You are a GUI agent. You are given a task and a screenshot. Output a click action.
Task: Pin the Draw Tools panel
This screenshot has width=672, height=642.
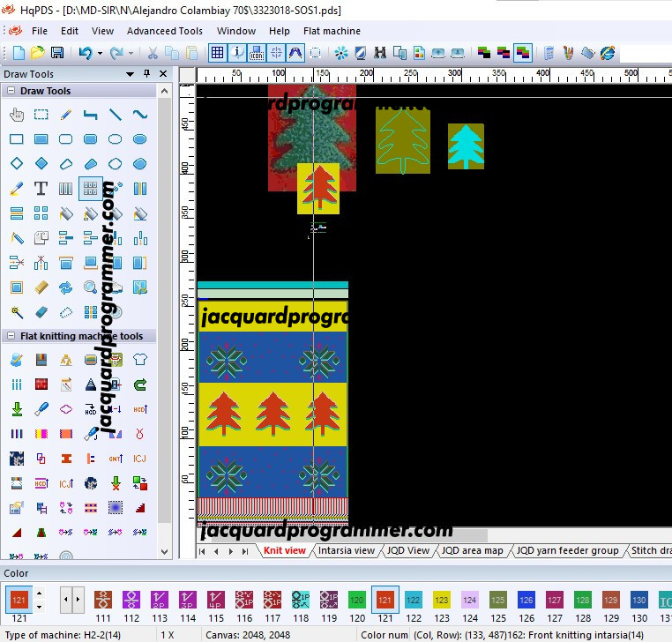point(147,74)
